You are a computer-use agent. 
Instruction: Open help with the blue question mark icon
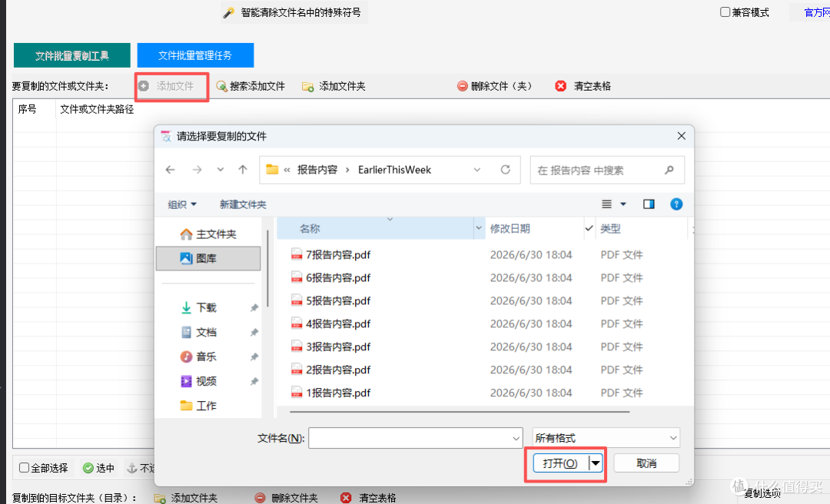[676, 204]
